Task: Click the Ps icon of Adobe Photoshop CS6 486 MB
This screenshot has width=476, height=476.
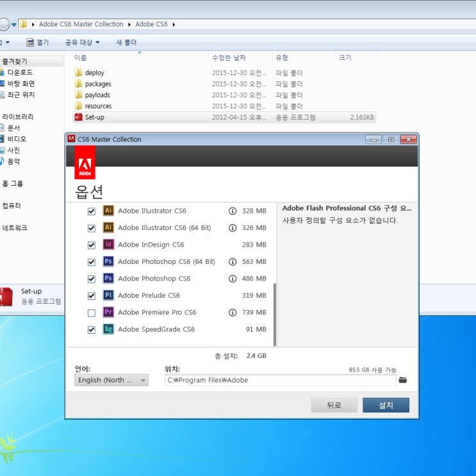Action: (x=108, y=278)
